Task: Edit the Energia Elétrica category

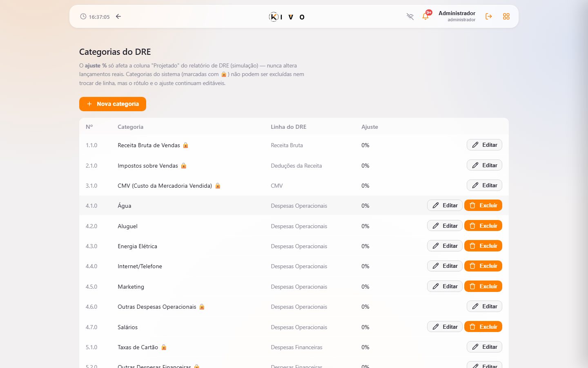Action: [x=445, y=246]
